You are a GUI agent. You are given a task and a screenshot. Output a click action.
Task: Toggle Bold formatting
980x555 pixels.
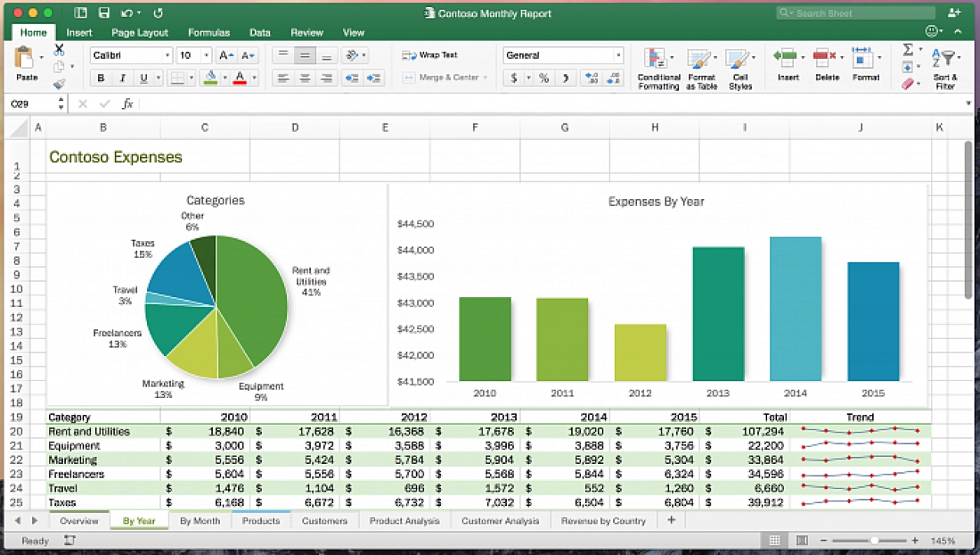pos(100,78)
